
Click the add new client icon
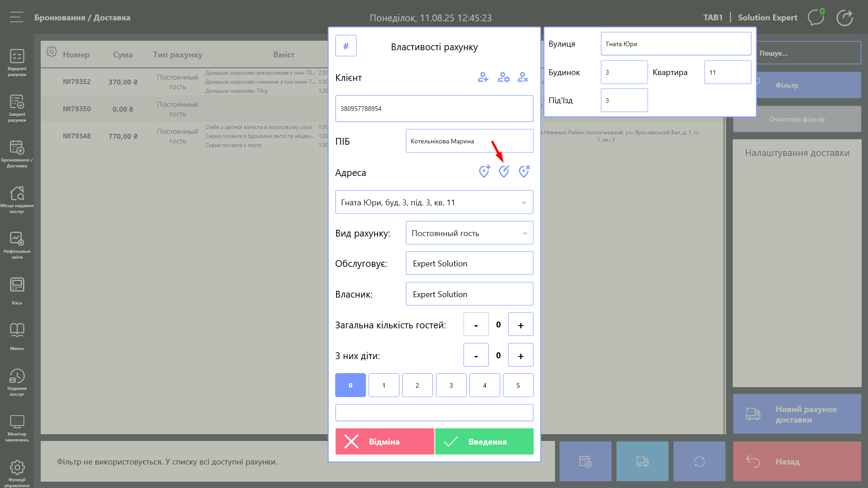tap(483, 77)
